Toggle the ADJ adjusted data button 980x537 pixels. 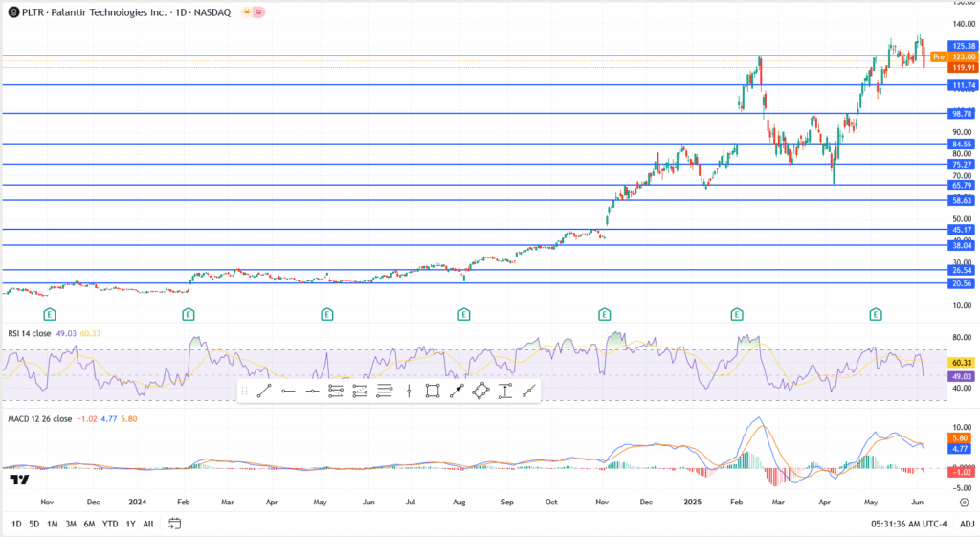point(967,524)
